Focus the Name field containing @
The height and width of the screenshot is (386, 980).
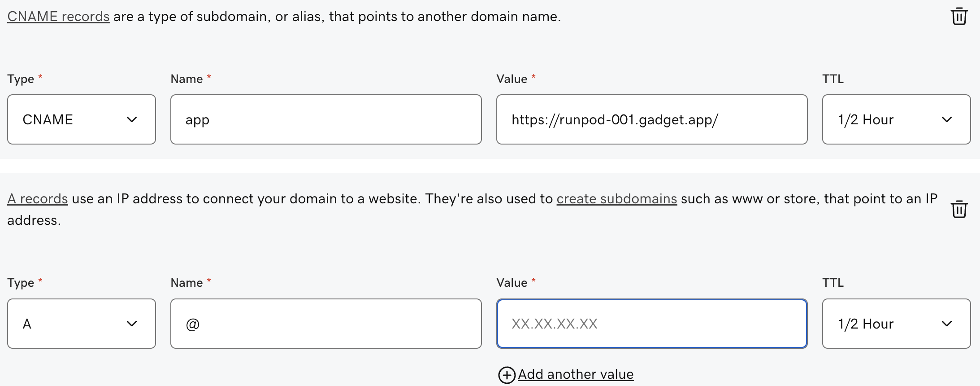coord(326,324)
